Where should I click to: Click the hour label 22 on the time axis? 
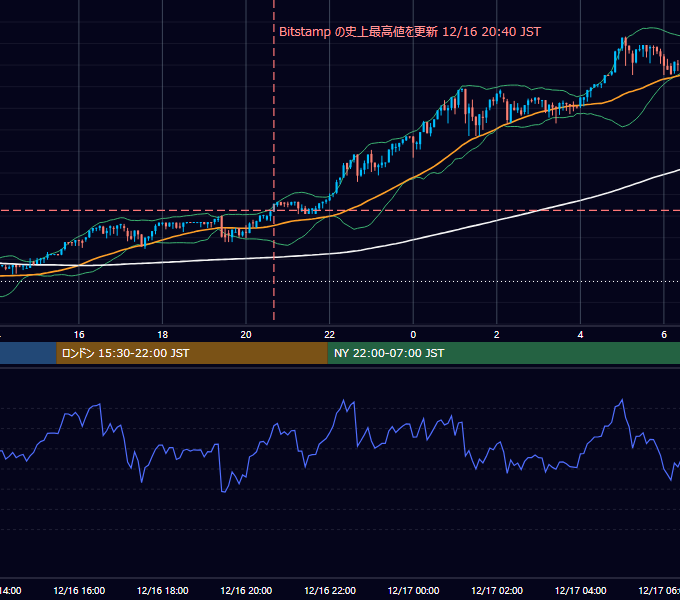click(330, 334)
